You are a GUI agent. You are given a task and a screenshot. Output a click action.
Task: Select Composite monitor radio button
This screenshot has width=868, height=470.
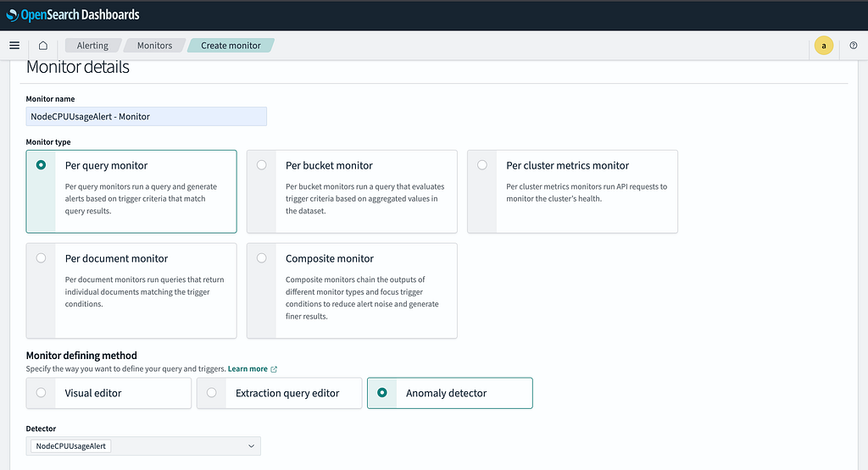click(x=261, y=257)
